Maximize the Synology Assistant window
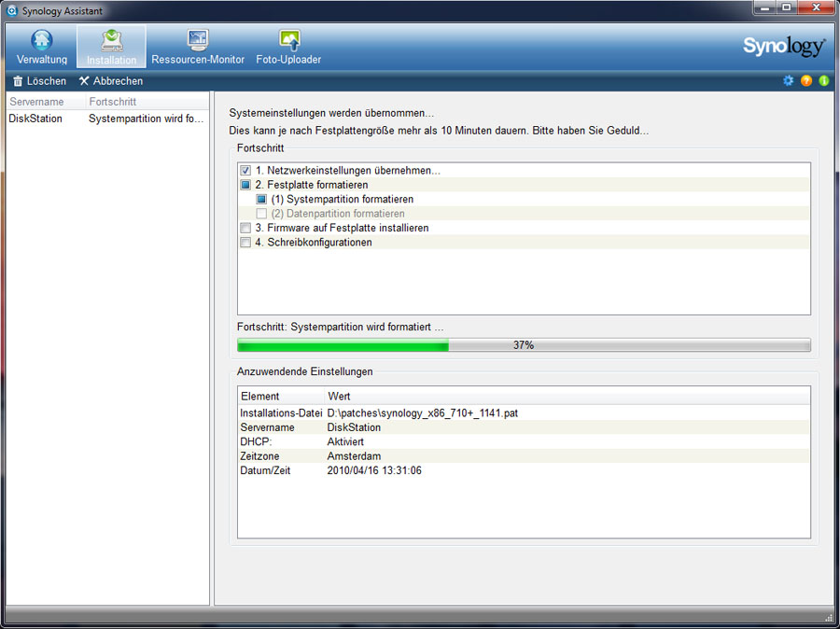 [x=787, y=8]
